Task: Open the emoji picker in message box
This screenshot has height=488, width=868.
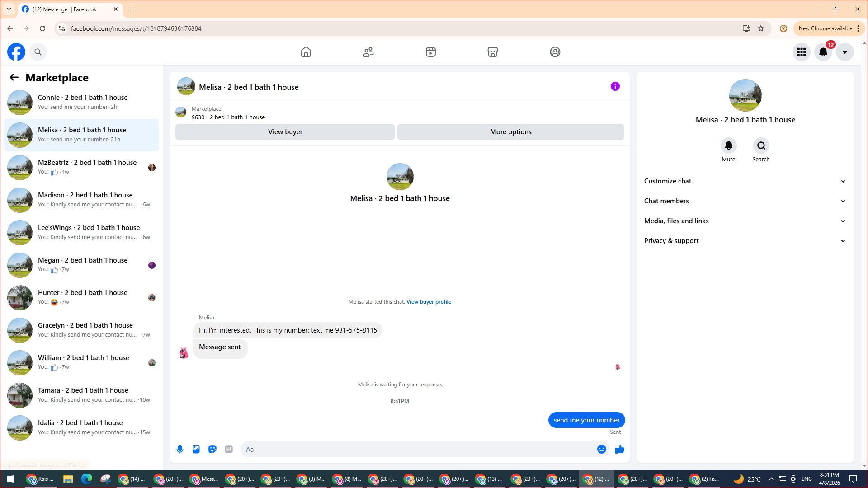Action: [601, 449]
